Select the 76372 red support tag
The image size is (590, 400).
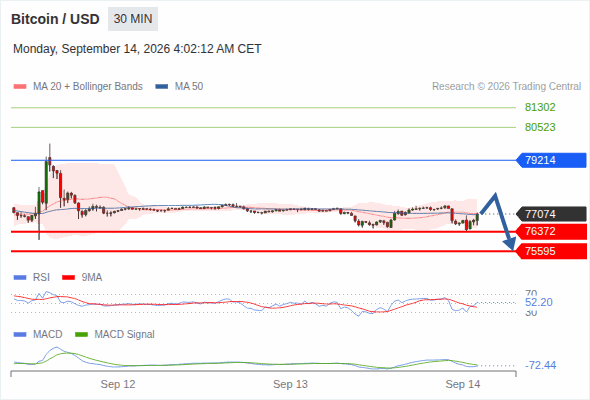tap(551, 231)
